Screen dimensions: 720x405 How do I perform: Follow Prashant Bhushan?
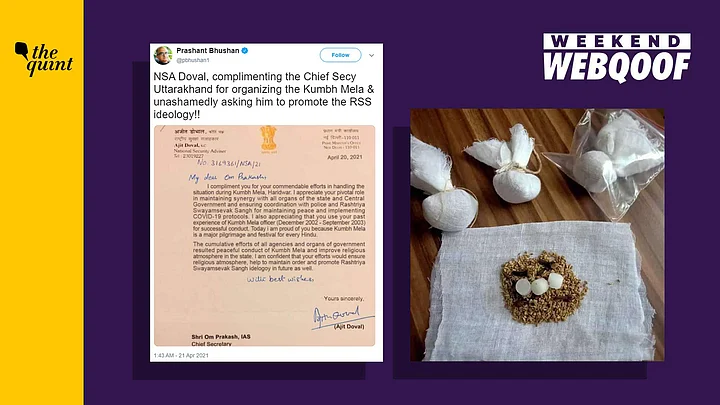coord(340,55)
